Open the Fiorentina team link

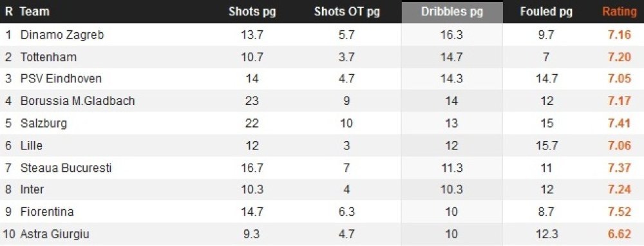47,212
